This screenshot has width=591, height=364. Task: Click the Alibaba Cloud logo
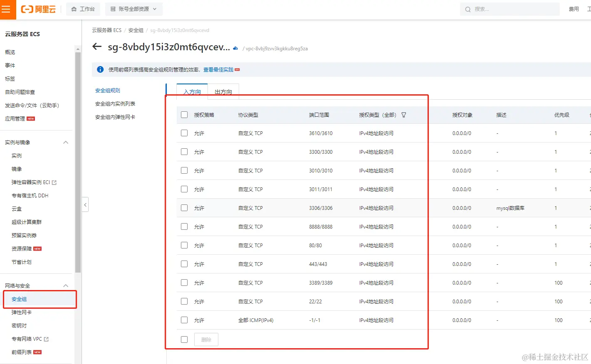click(x=38, y=9)
